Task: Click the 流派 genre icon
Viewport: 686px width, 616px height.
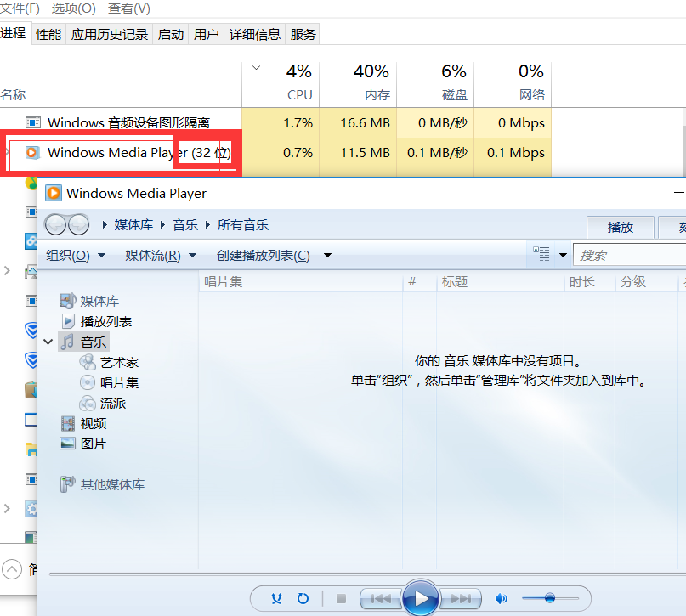Action: click(88, 403)
